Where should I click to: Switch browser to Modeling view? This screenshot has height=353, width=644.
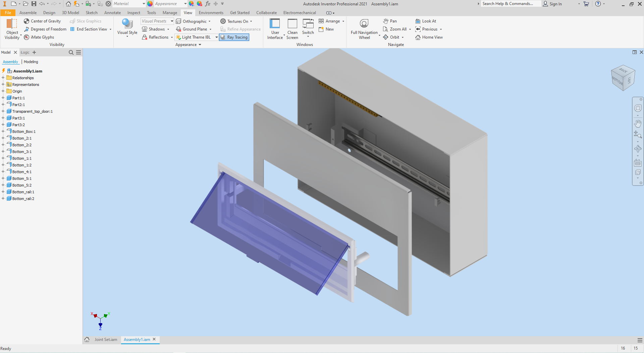(x=31, y=62)
